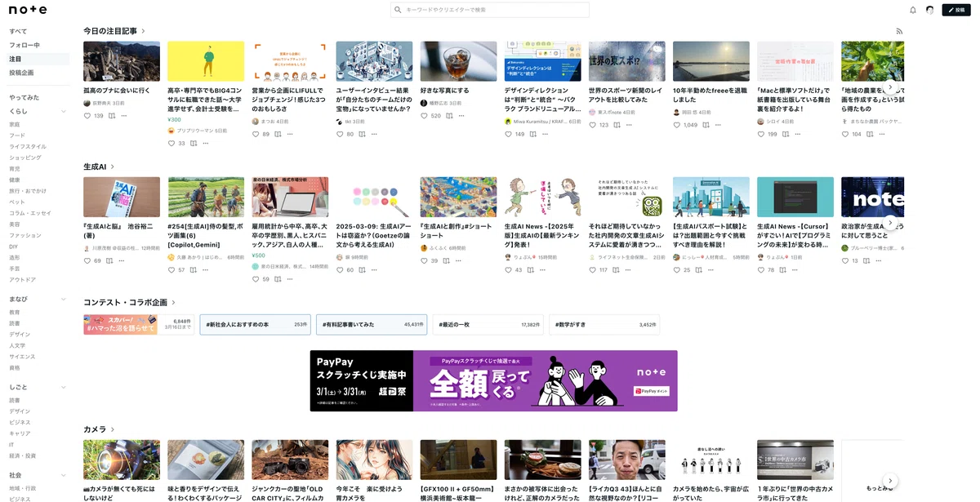Toggle like on 2025-03-09 生成AIアート article (60)

(x=340, y=269)
